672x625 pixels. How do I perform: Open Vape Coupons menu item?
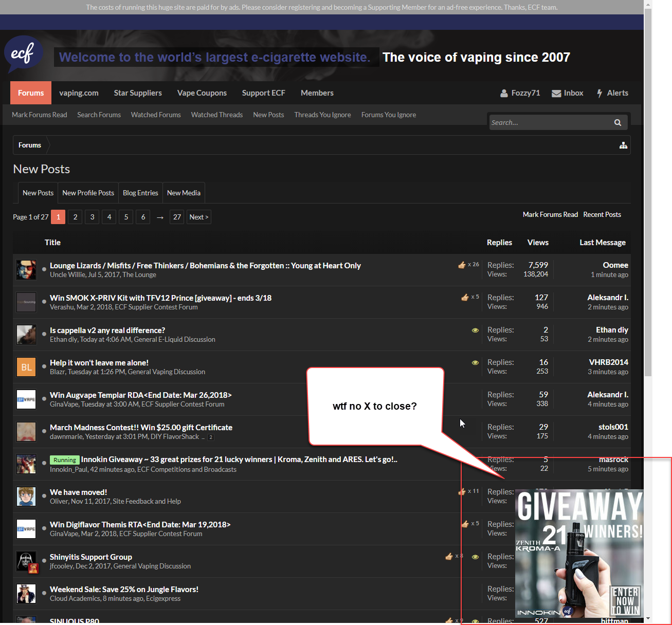[x=202, y=93]
